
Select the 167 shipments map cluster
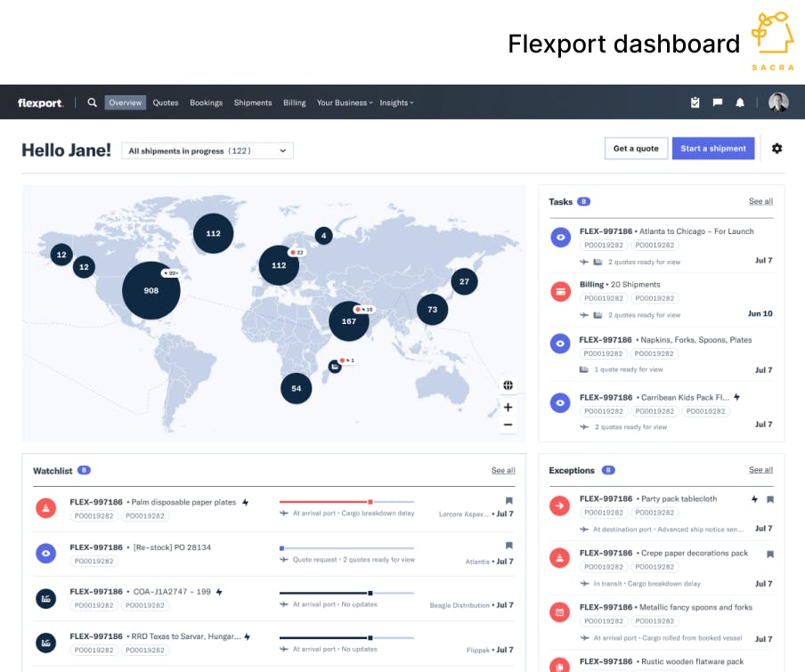(x=348, y=321)
